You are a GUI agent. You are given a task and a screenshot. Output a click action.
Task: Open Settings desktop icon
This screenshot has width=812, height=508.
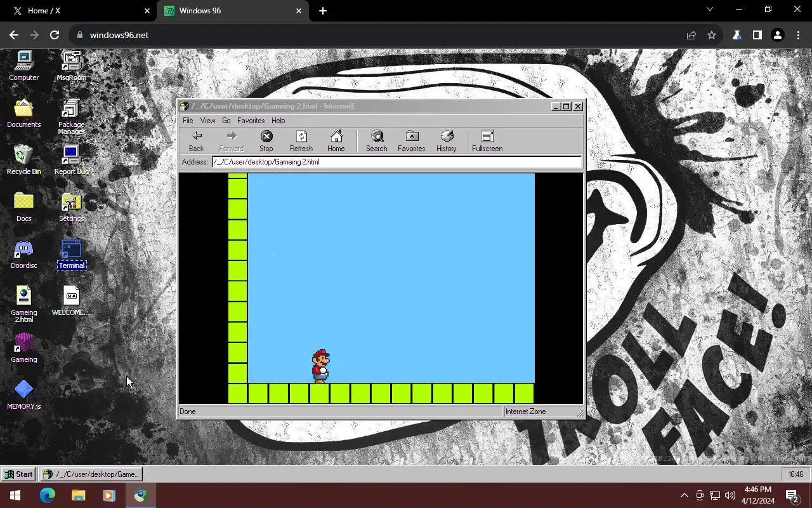pos(72,207)
